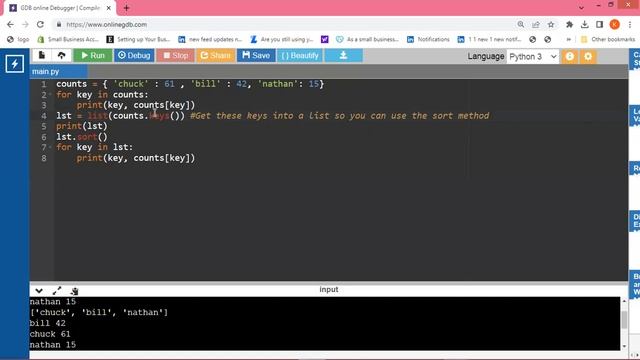The height and width of the screenshot is (360, 640).
Task: Toggle fold arrow on line 7
Action: point(50,147)
